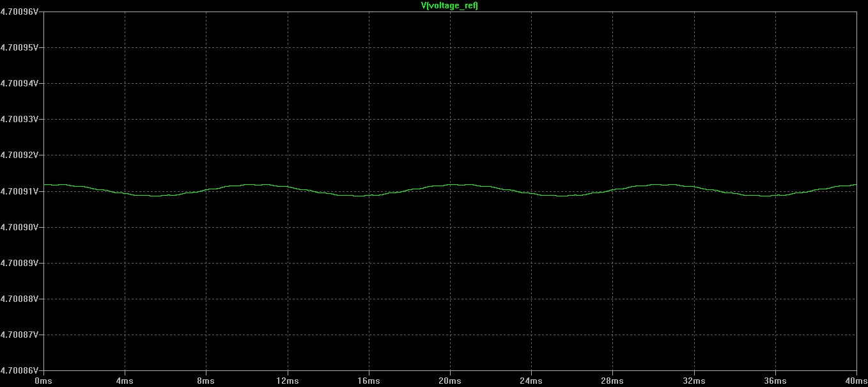Click the 36ms time axis label
Viewport: 868px width, 387px height.
click(x=775, y=380)
